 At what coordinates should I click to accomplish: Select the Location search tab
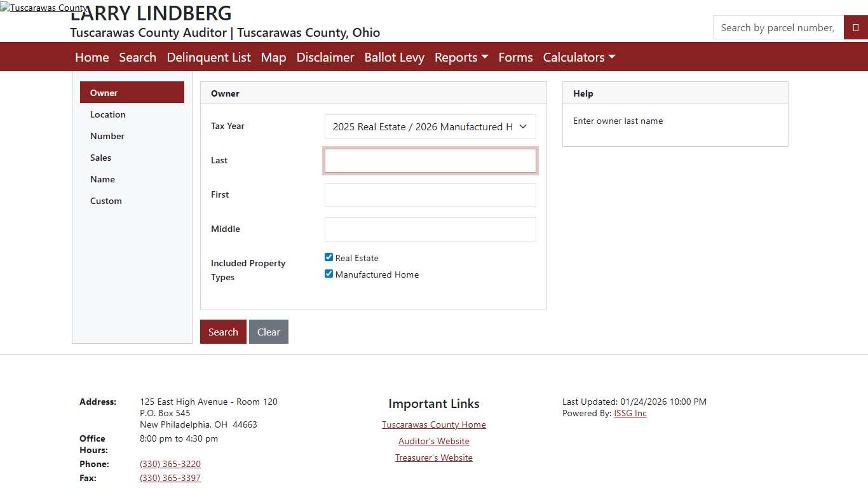pyautogui.click(x=108, y=114)
